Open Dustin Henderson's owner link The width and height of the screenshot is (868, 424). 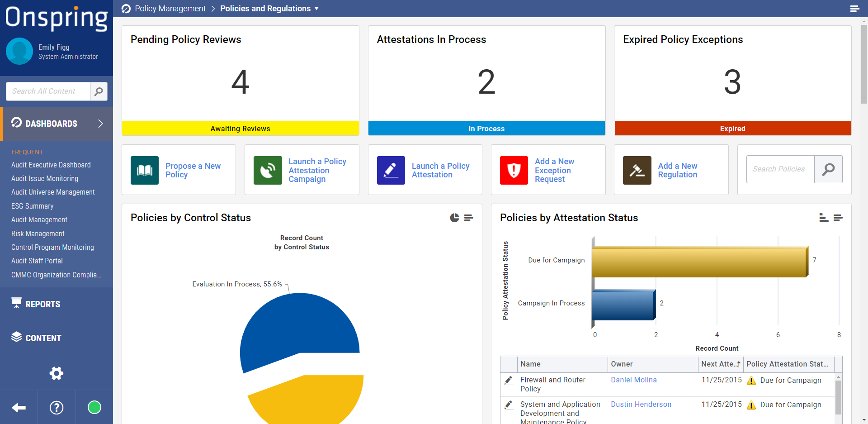(641, 404)
